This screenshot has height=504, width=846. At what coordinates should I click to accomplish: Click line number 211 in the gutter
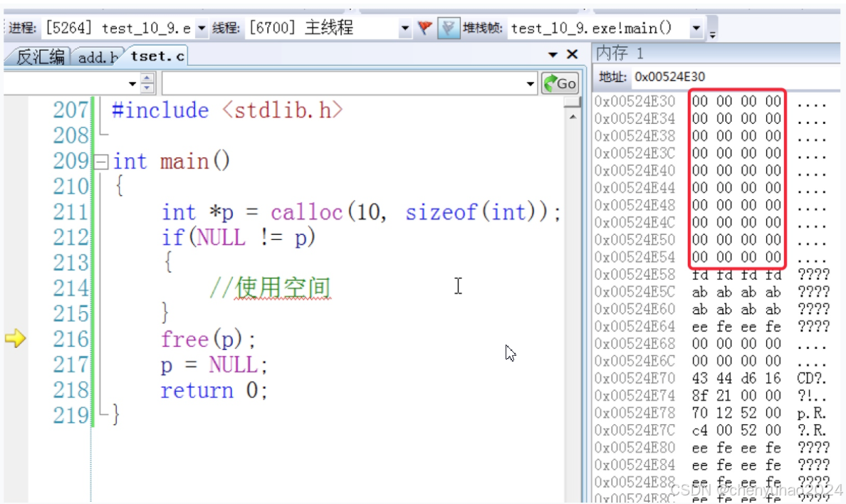click(x=70, y=211)
